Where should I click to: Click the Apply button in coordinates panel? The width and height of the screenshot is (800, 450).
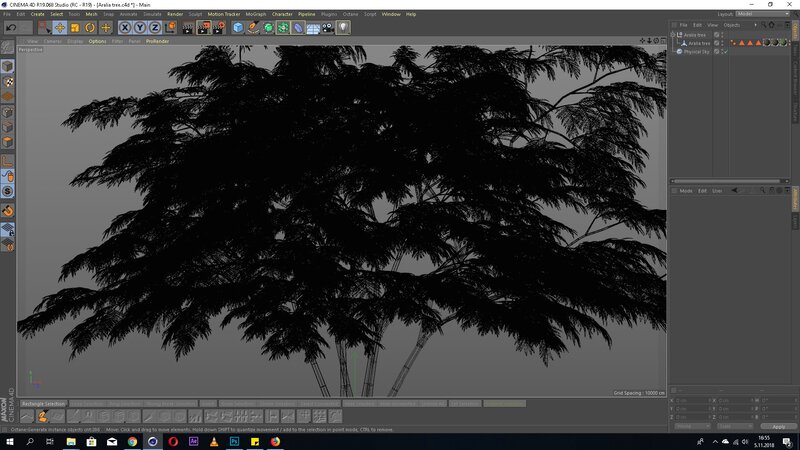[x=778, y=426]
